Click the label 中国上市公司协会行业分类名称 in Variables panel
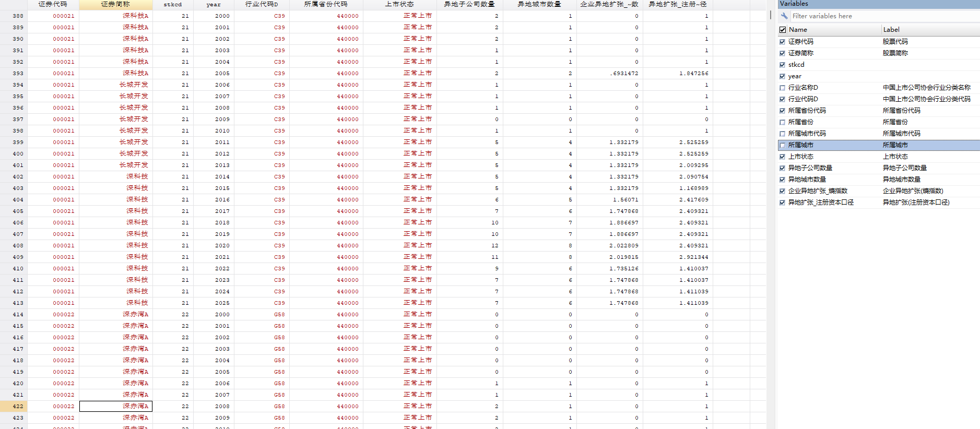This screenshot has width=980, height=429. pos(927,88)
